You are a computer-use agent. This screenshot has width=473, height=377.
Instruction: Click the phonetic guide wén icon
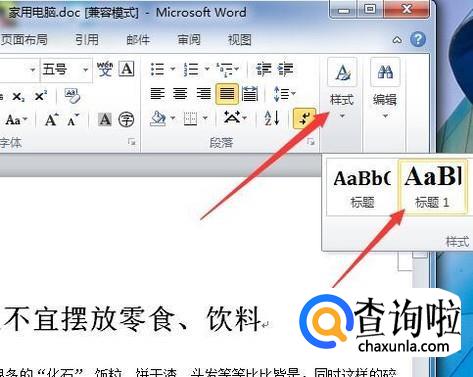(105, 69)
